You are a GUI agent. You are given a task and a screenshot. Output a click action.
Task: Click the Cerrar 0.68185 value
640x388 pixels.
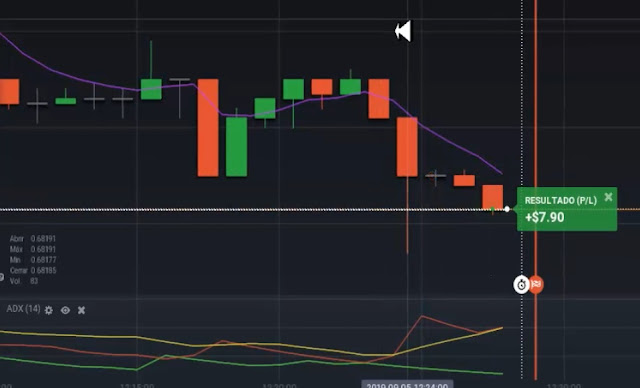point(43,270)
